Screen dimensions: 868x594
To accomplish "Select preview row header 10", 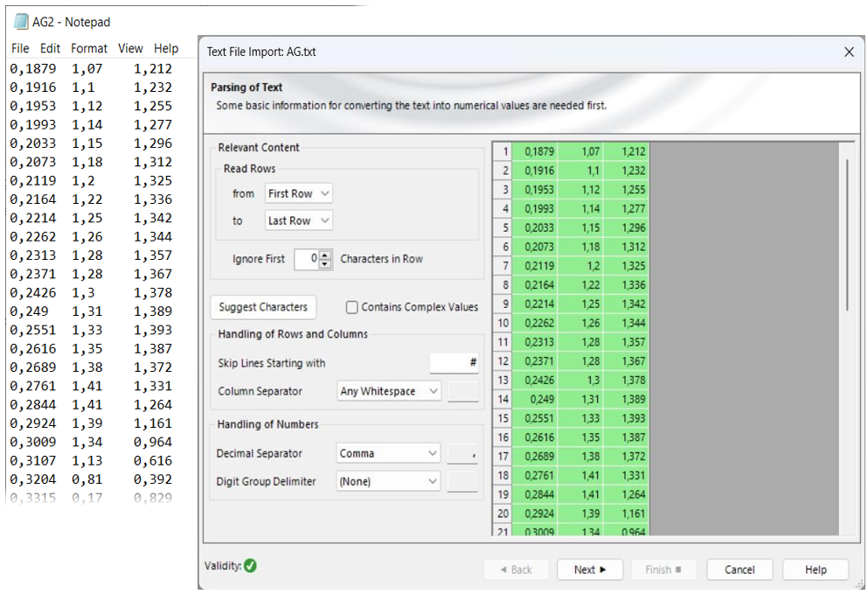I will (x=503, y=323).
